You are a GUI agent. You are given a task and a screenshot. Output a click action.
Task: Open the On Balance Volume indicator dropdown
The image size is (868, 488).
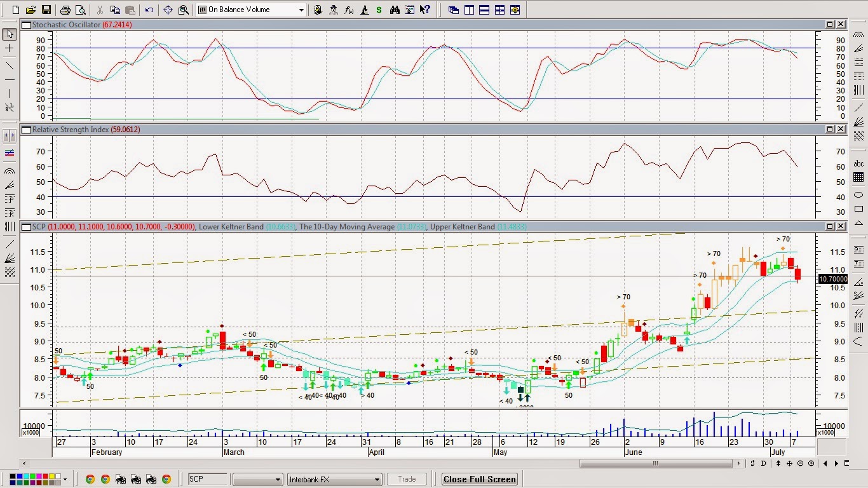click(x=301, y=10)
